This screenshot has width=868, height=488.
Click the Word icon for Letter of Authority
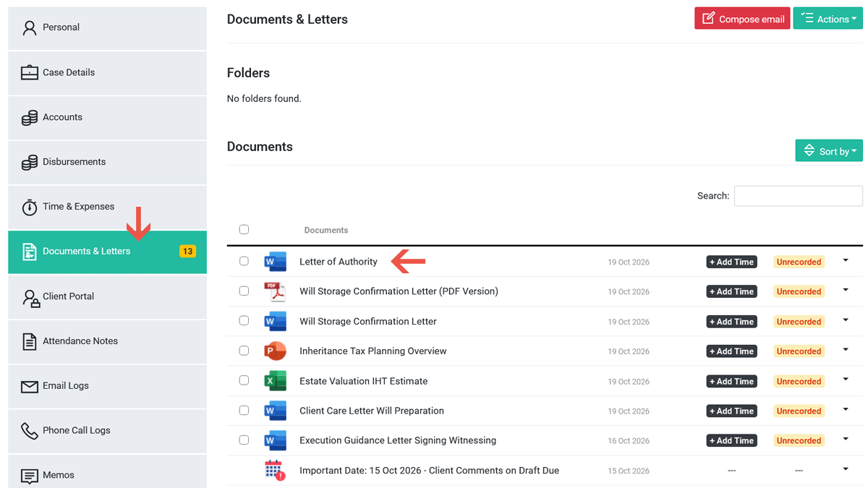coord(275,262)
